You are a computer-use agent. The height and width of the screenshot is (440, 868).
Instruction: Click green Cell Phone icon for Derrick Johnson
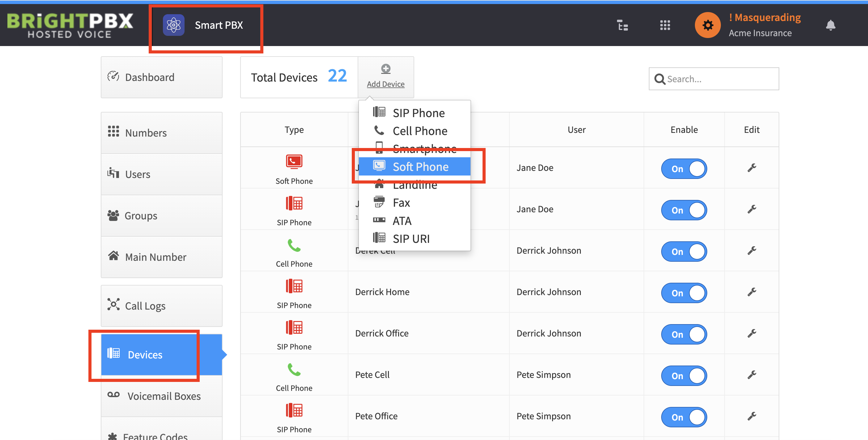click(294, 245)
